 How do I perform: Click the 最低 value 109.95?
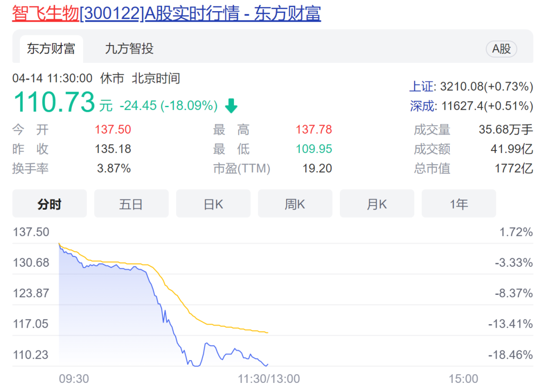coord(314,149)
